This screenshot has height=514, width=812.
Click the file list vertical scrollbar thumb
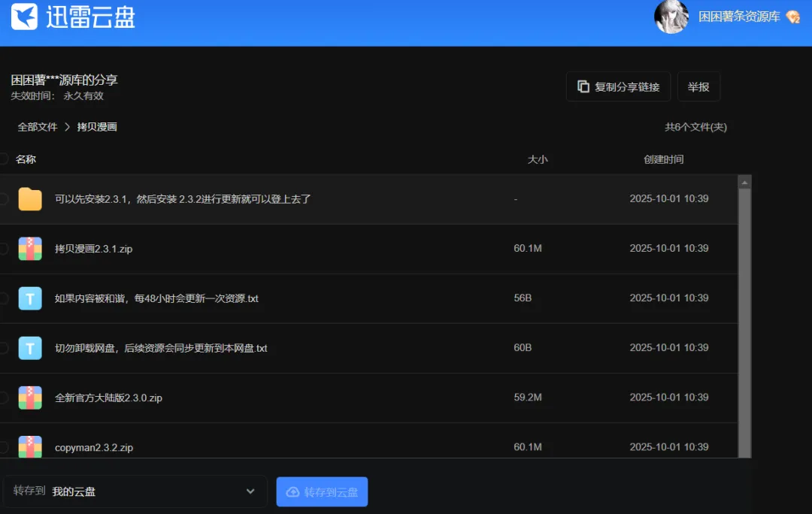(744, 323)
